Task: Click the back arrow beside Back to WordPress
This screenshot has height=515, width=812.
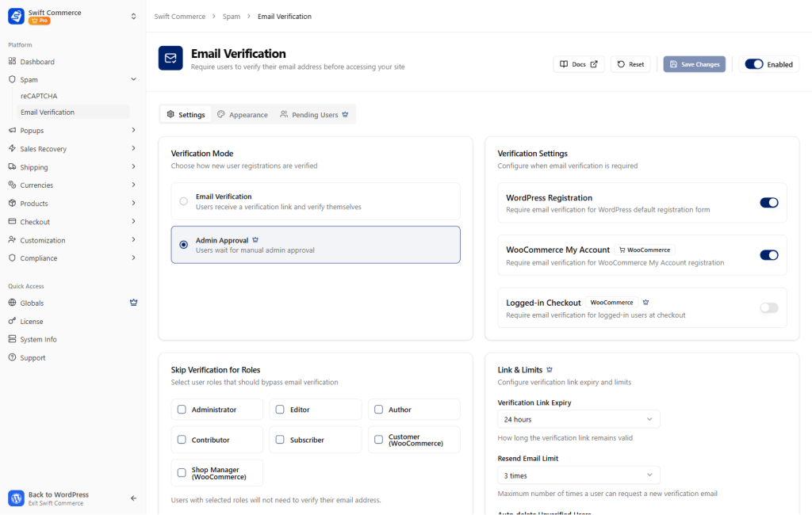Action: [133, 498]
